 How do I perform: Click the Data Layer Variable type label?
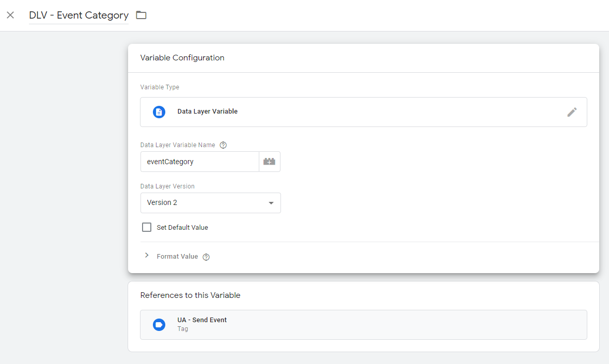coord(208,112)
